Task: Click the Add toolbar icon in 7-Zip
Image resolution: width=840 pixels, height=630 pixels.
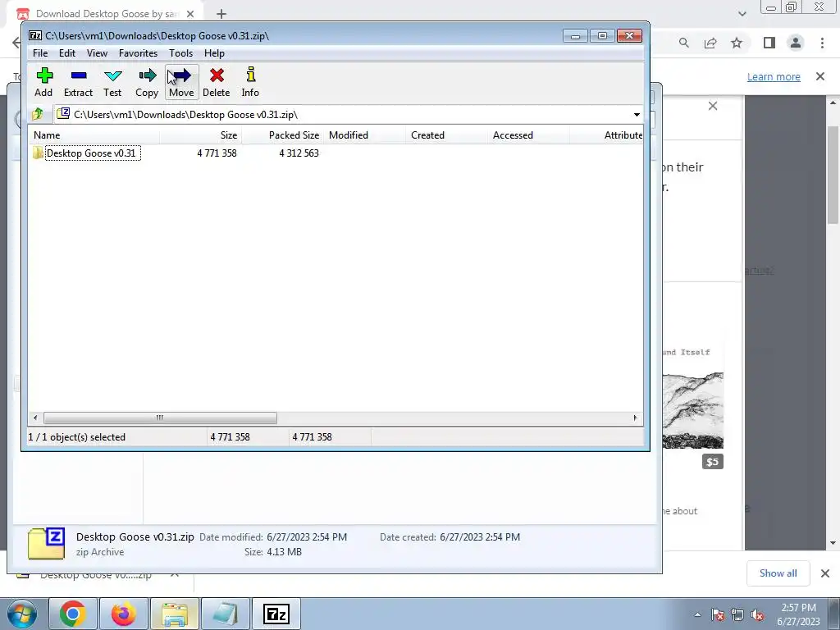Action: coord(44,82)
